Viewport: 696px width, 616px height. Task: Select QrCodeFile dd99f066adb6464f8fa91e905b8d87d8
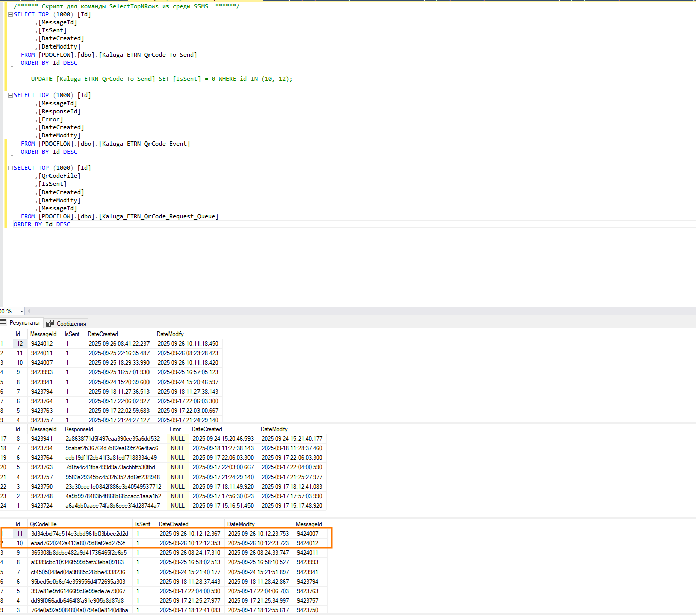[x=80, y=601]
